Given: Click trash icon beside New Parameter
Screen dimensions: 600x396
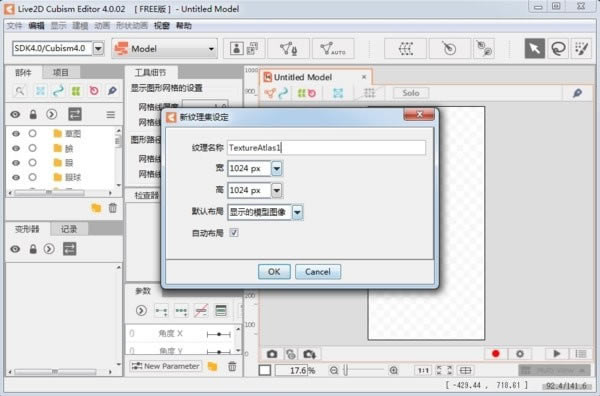Looking at the screenshot, I should click(x=232, y=366).
